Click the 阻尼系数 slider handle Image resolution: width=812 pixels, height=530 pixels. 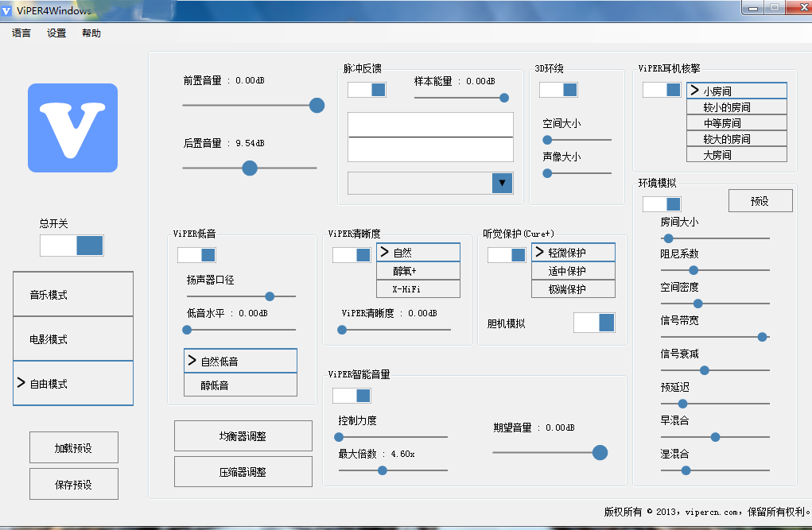[x=694, y=270]
